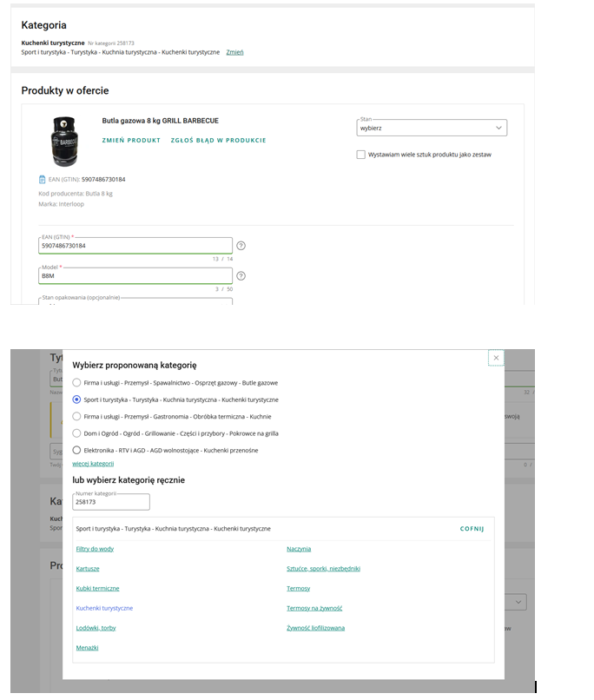Select 'Sport i turystyka - Kuchenki turystyczne' radio
Screen dimensions: 594x700
77,400
